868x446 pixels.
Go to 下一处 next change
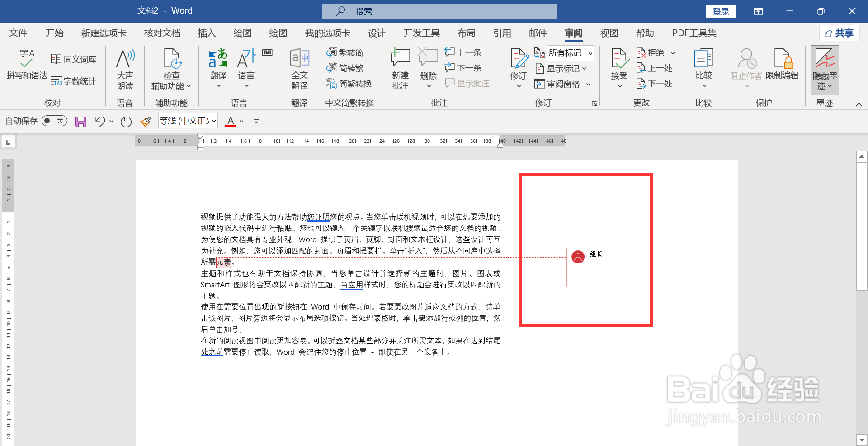pyautogui.click(x=655, y=84)
